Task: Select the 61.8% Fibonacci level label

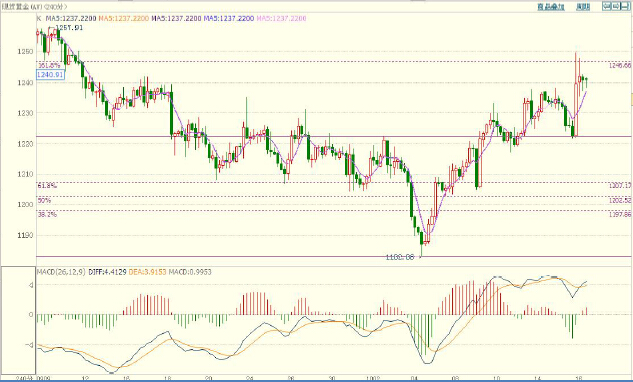Action: (47, 186)
